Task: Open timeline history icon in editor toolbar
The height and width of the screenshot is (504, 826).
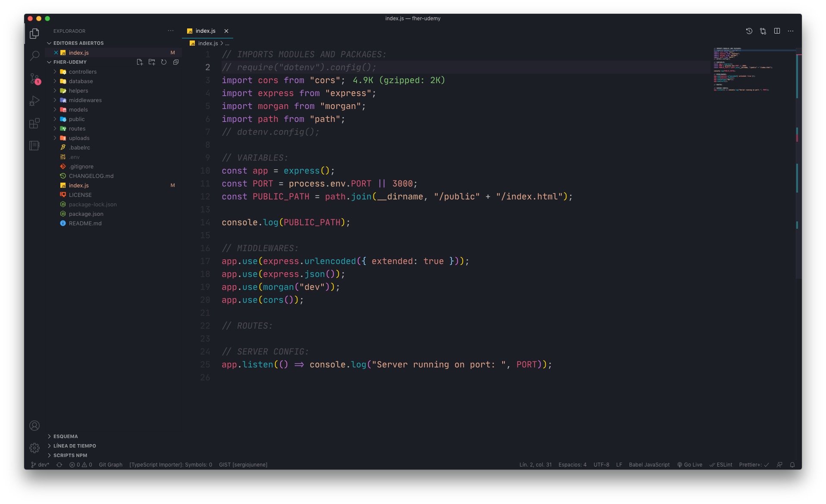Action: tap(749, 31)
